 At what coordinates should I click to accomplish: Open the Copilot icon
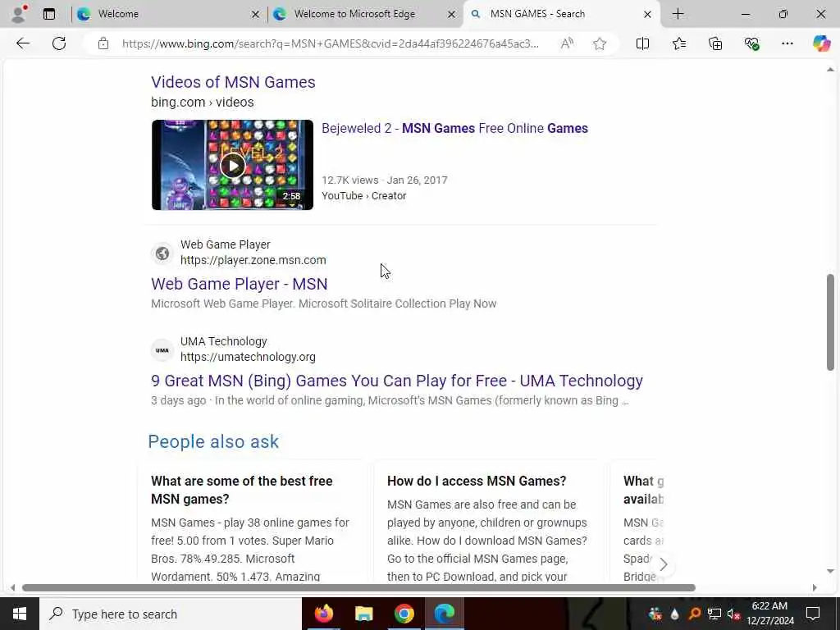(821, 43)
